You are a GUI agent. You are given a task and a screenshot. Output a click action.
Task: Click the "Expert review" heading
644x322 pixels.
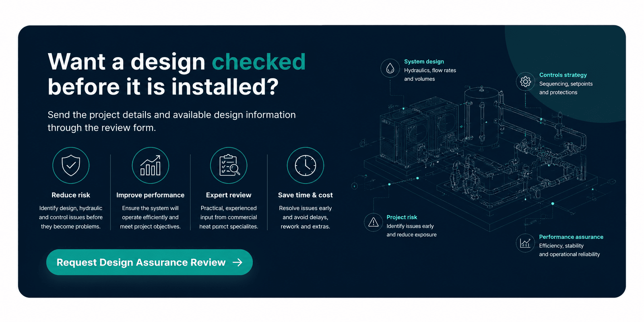(x=229, y=195)
